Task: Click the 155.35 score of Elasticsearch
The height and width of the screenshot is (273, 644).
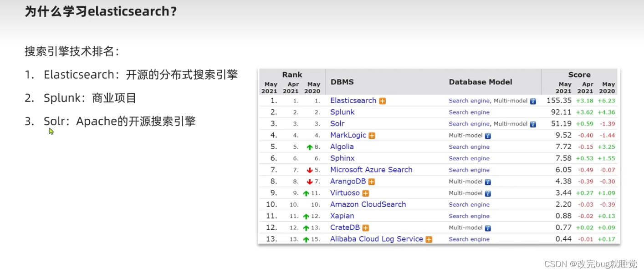Action: click(559, 101)
